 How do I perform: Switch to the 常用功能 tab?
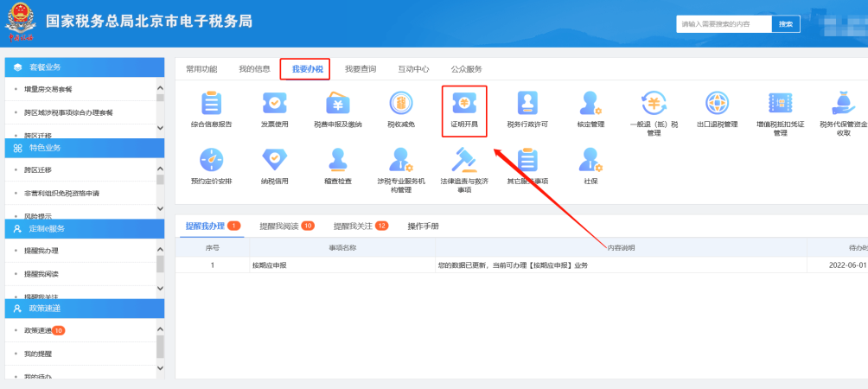click(201, 69)
